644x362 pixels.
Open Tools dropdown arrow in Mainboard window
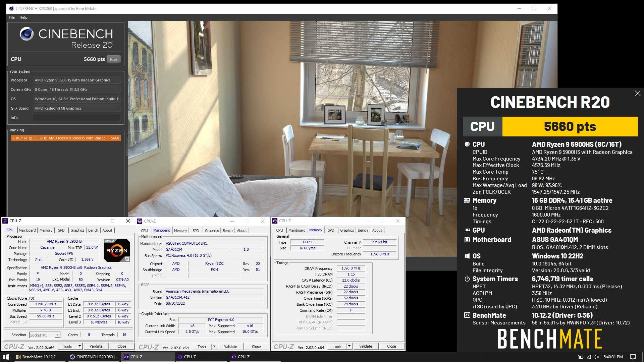pos(214,347)
